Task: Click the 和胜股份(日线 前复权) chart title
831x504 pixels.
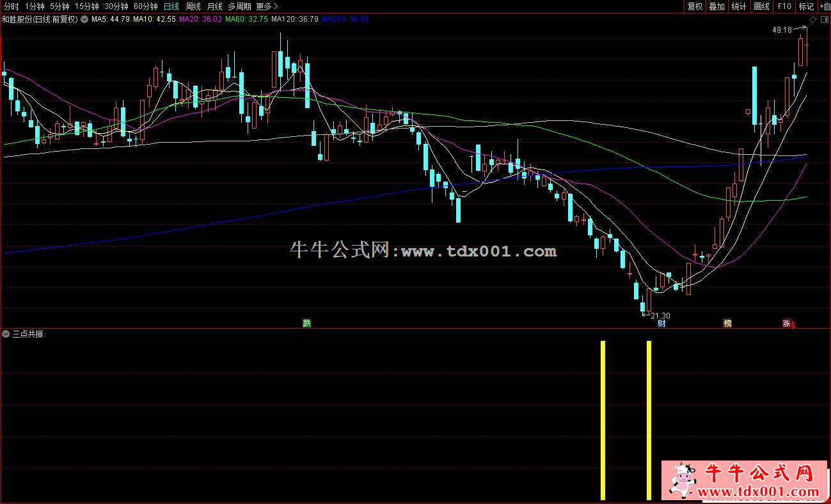Action: 40,19
